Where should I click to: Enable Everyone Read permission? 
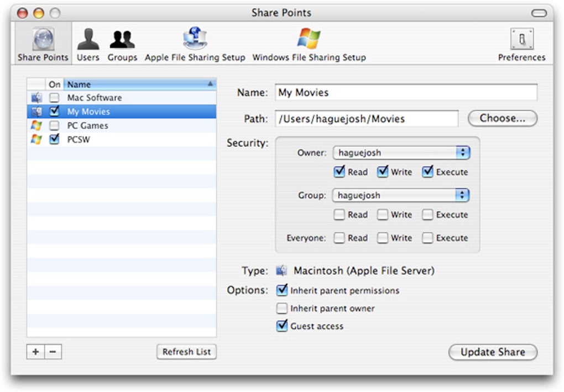pos(340,238)
